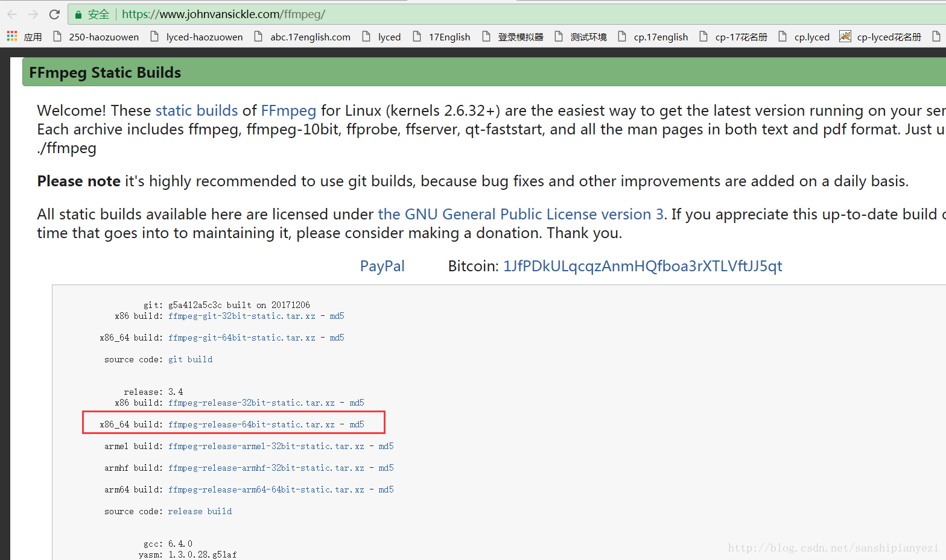The width and height of the screenshot is (946, 560).
Task: Open the lyced bookmark
Action: click(x=382, y=37)
